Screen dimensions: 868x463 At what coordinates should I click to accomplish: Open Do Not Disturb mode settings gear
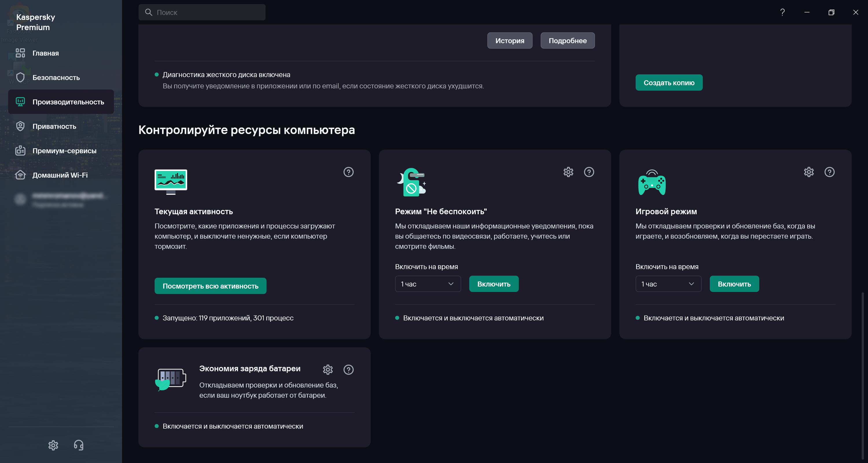[x=568, y=172]
